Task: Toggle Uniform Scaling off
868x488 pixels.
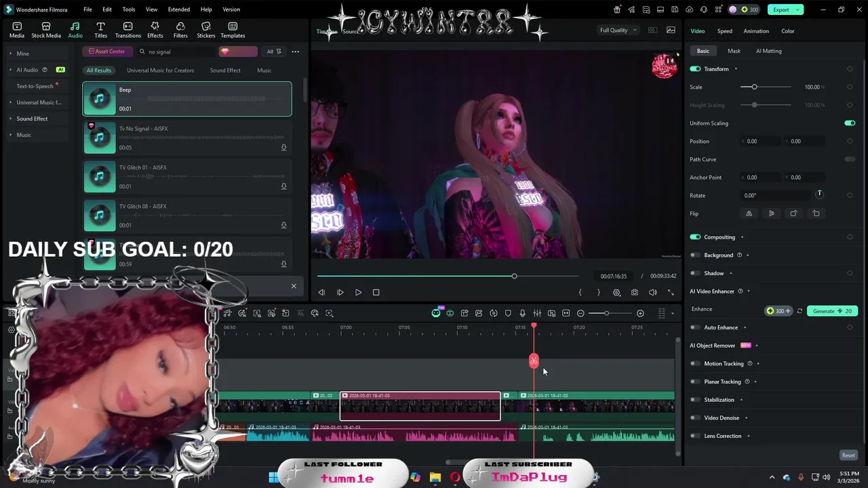Action: (850, 123)
